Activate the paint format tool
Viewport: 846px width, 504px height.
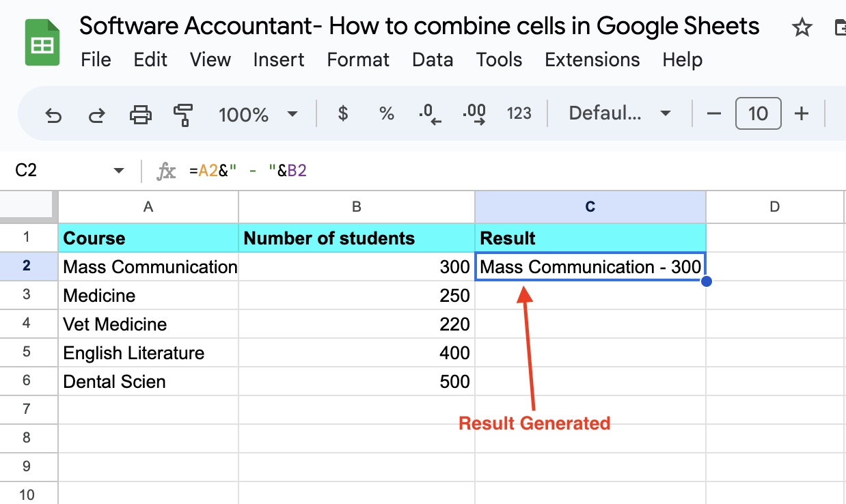point(183,114)
